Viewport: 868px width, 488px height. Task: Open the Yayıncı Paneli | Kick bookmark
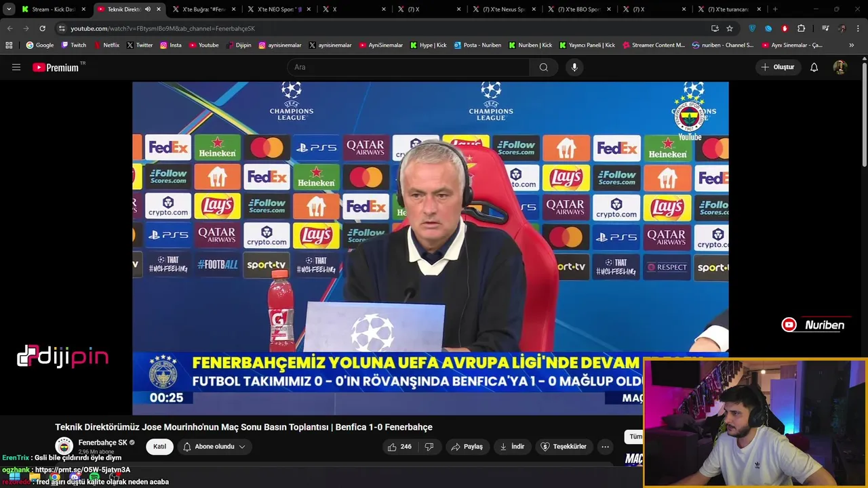pos(587,45)
